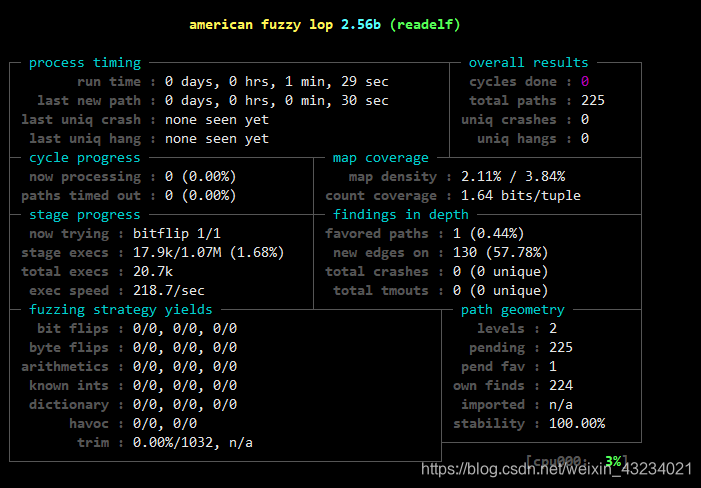Click total execs value '20.7k'
The image size is (701, 488).
pos(153,272)
